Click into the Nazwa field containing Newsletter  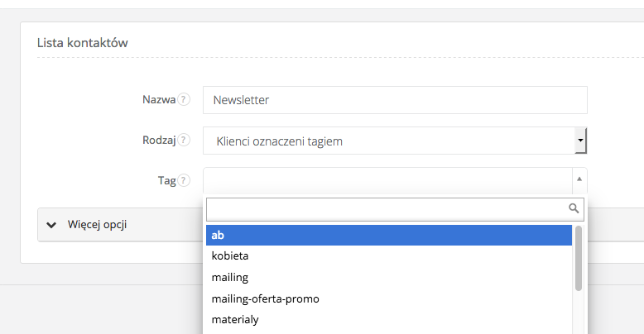394,100
